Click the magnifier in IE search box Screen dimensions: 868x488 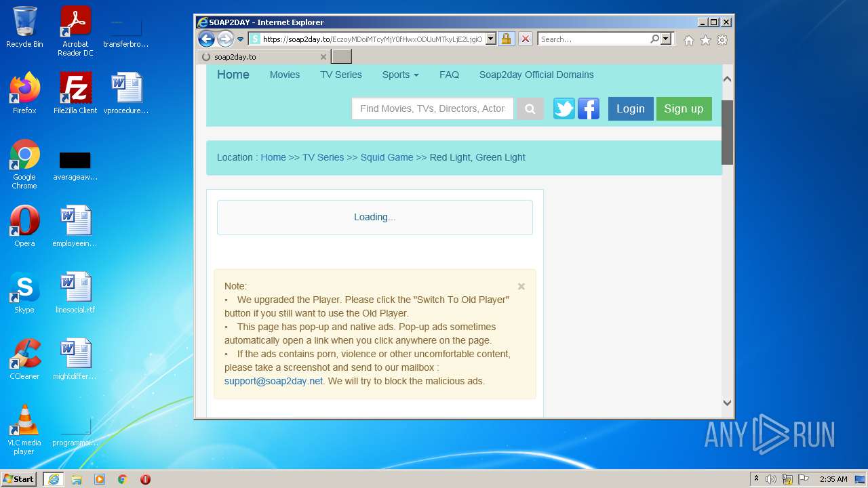(654, 39)
